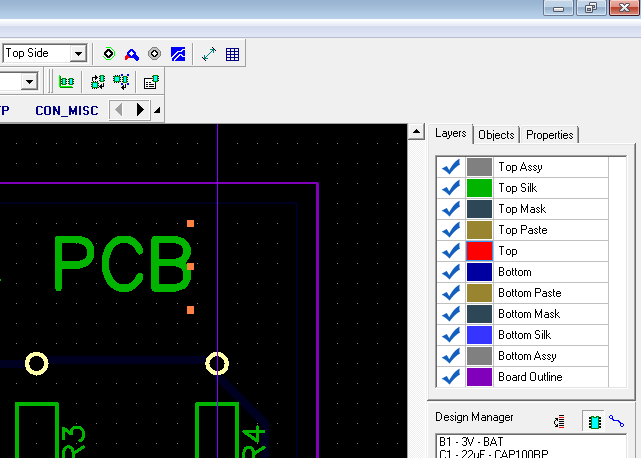Switch to the Properties tab
This screenshot has width=641, height=458.
click(x=549, y=135)
